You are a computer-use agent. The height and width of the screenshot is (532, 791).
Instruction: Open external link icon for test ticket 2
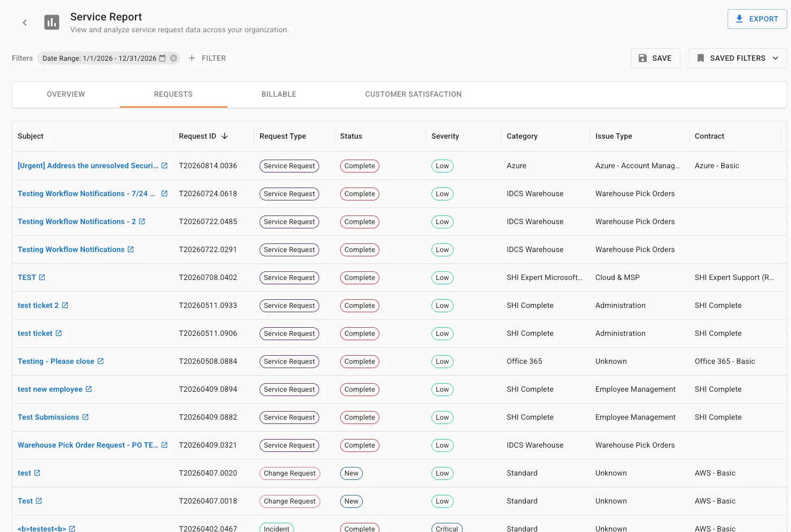tap(65, 305)
